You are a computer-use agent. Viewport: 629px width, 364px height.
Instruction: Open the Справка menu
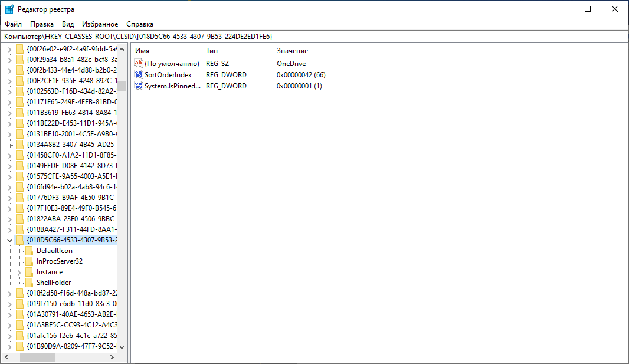tap(140, 24)
